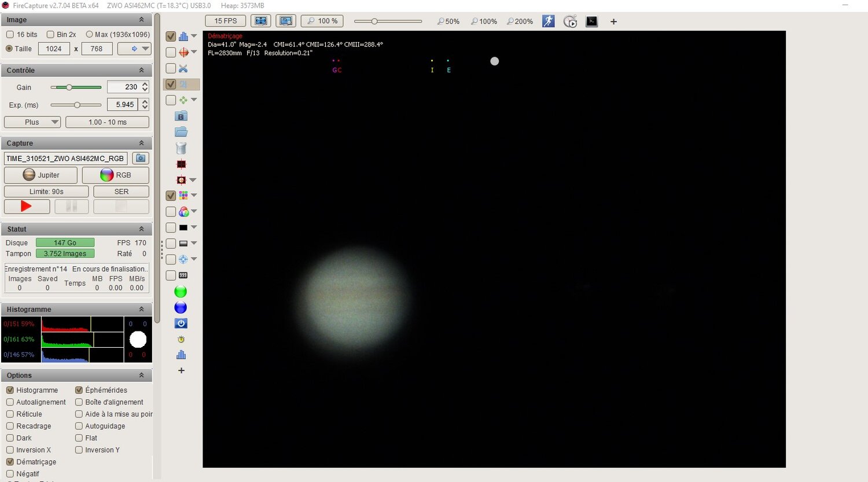The height and width of the screenshot is (482, 868).
Task: Click the 999 counter icon
Action: point(183,275)
